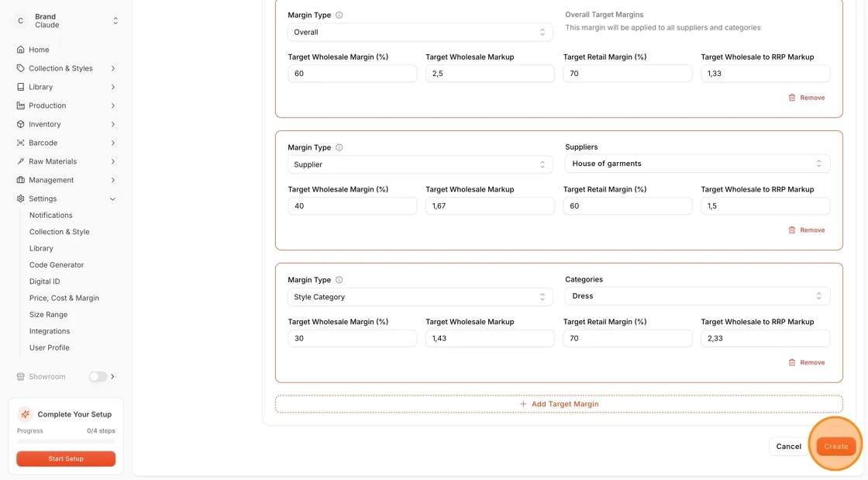The image size is (868, 480).
Task: Open Notifications settings
Action: point(51,215)
